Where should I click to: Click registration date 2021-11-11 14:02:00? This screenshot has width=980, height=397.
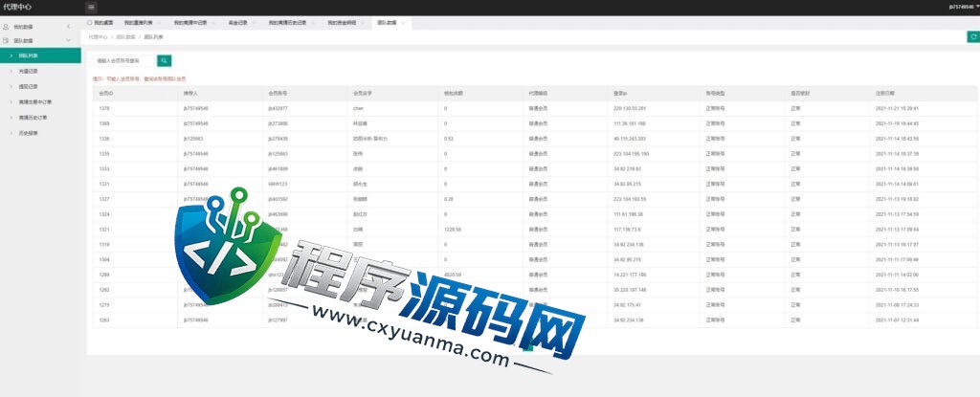(897, 275)
